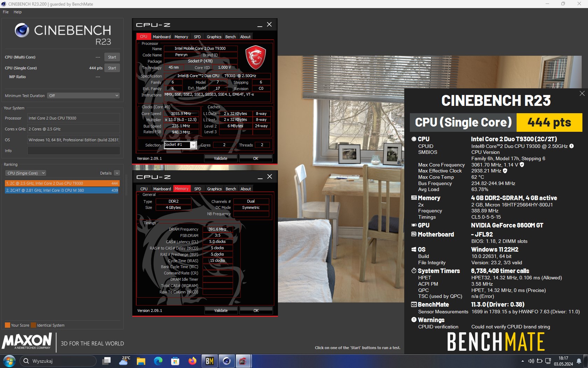Viewport: 588px width, 368px height.
Task: Open the About tab in upper CPU-Z
Action: click(x=245, y=37)
